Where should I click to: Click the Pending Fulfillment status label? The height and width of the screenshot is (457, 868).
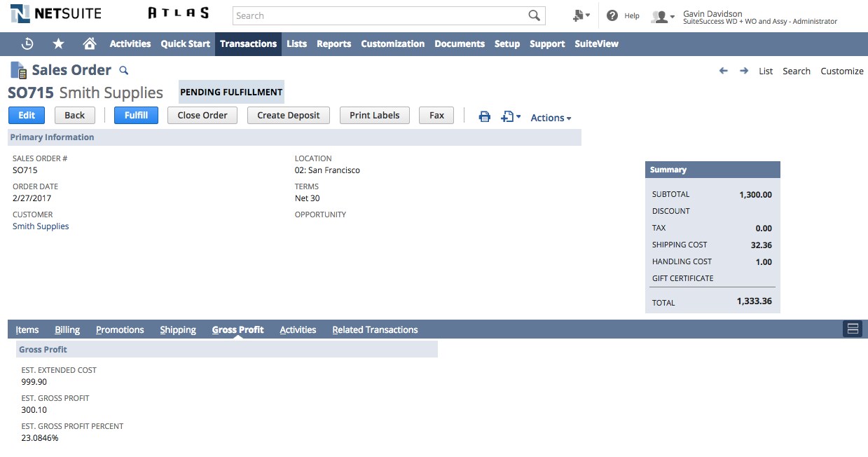[232, 92]
